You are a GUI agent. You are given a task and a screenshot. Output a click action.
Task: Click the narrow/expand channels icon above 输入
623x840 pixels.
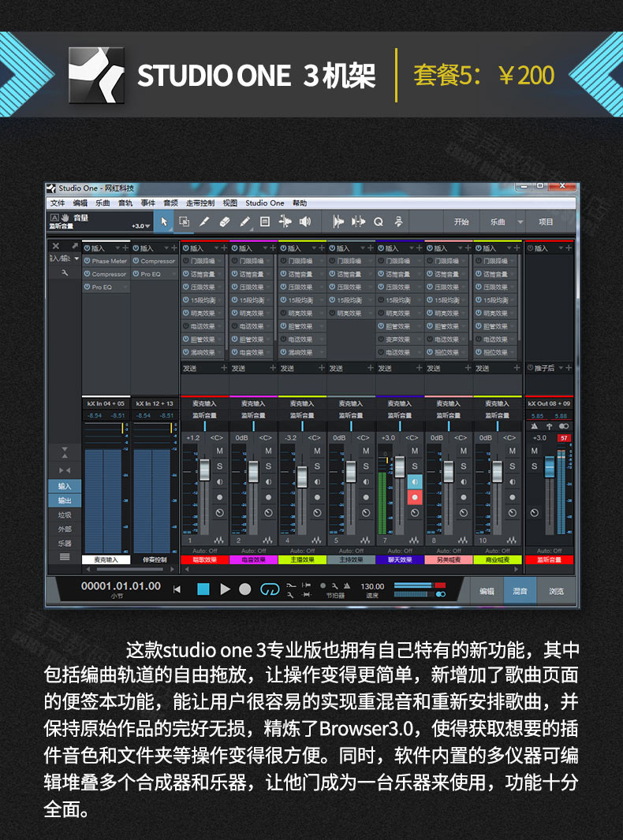[x=65, y=470]
